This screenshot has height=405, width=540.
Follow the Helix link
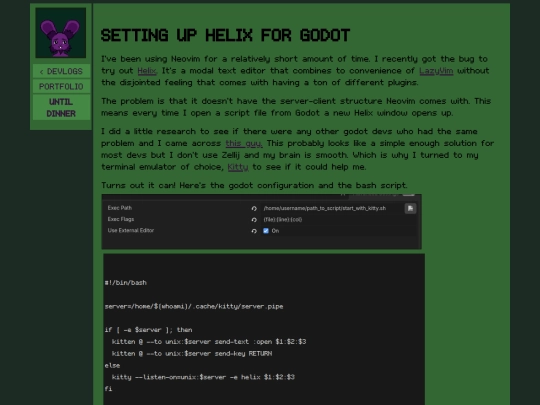[x=147, y=71]
